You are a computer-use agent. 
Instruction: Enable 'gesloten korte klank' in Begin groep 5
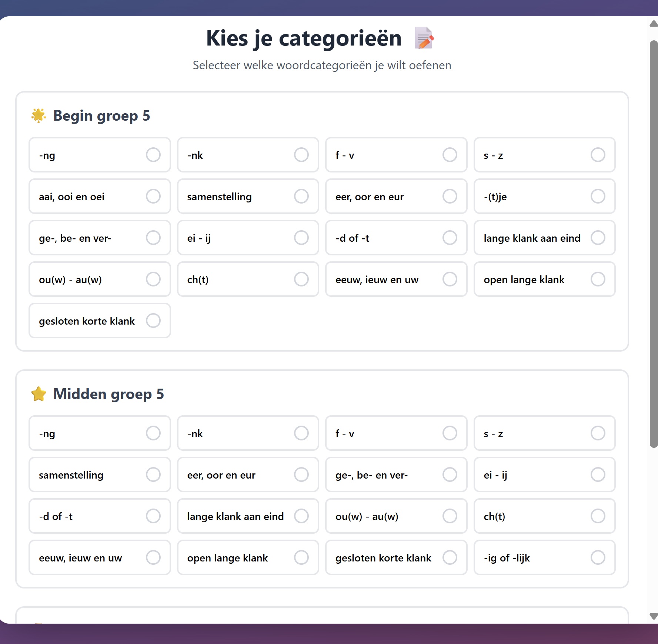[x=100, y=321]
